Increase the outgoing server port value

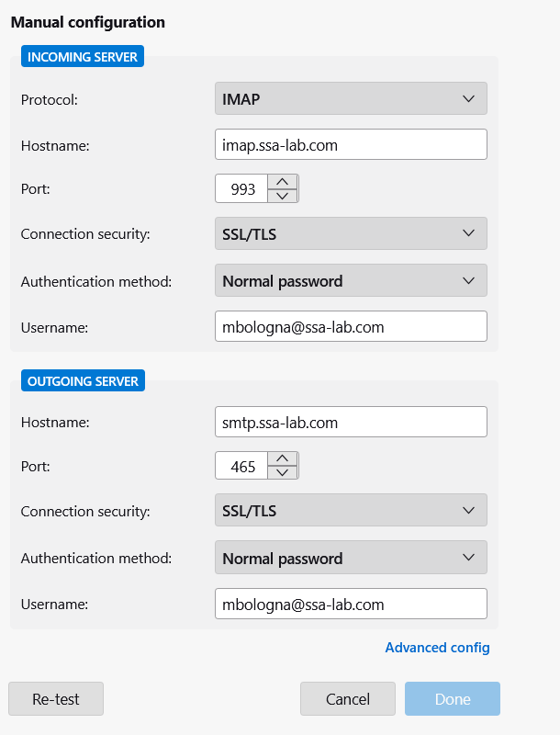click(283, 458)
